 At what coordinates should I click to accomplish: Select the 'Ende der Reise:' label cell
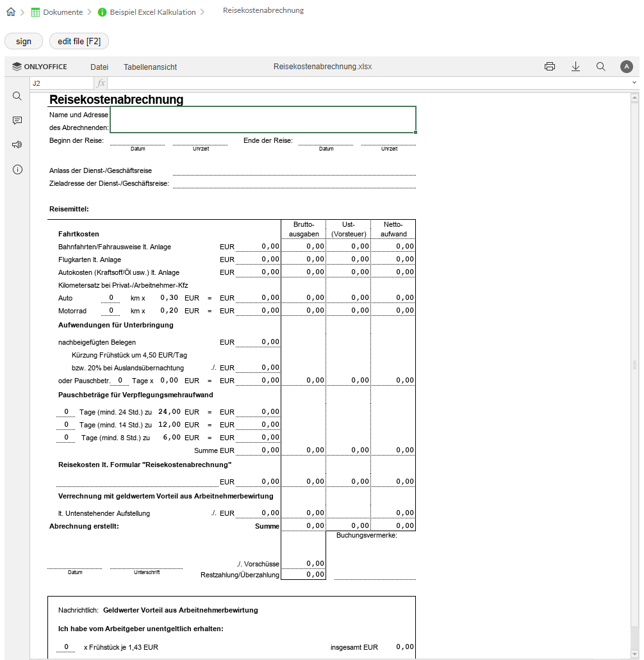click(x=268, y=140)
